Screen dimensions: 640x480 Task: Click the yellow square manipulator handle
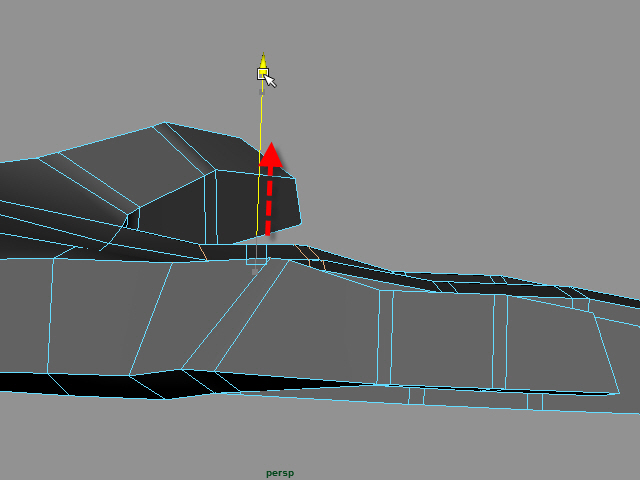point(263,74)
